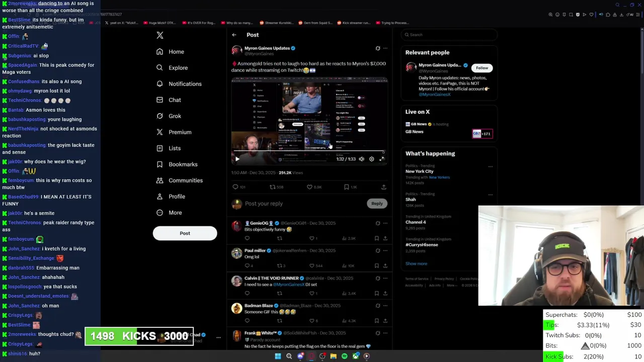Viewport: 644px width, 362px height.
Task: Join GB News live thumbnail +171
Action: point(482,134)
